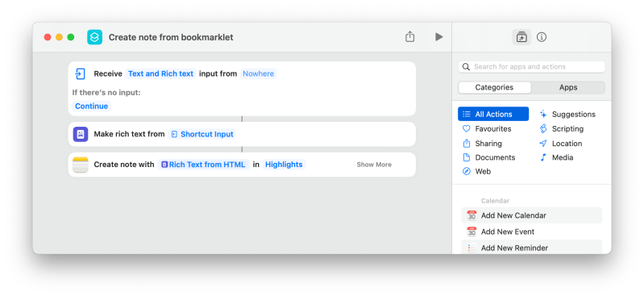Click the Shortcuts app icon in the title bar
This screenshot has height=297, width=644.
(x=94, y=37)
